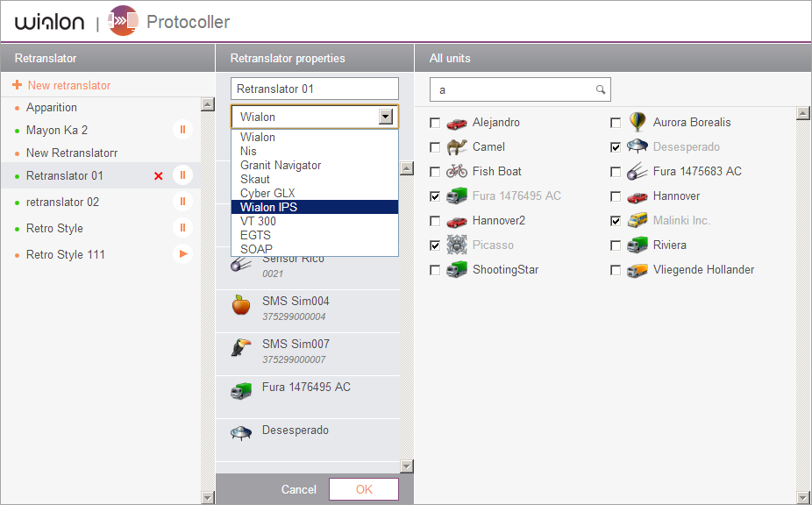Screen dimensions: 812x505
Task: Select VT 300 protocol option
Action: point(315,221)
